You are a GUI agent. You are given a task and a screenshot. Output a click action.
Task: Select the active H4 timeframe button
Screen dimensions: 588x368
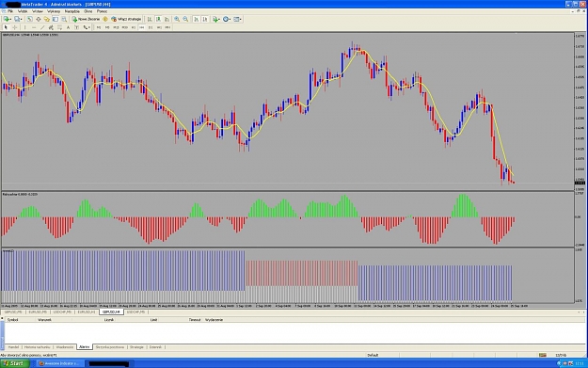142,27
